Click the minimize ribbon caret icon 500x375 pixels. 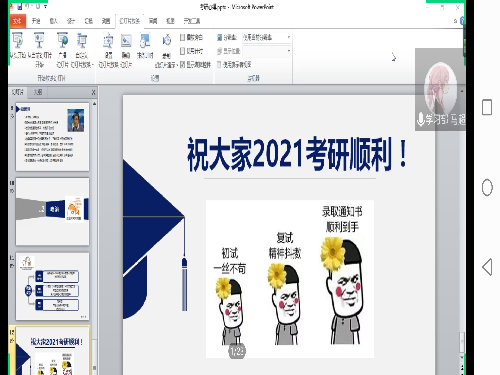pyautogui.click(x=455, y=21)
